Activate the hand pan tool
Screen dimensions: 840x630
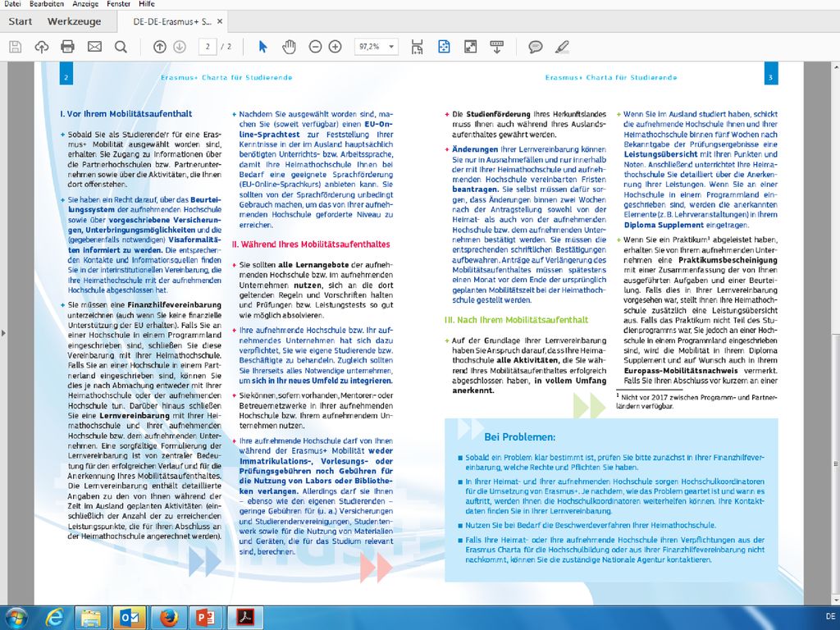point(289,47)
